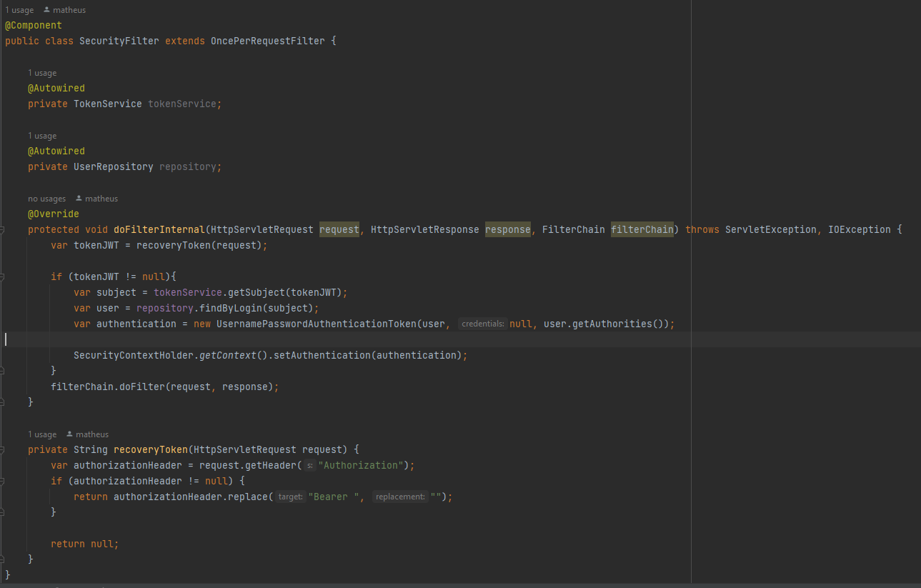The image size is (921, 588).
Task: Click the SecurityFilter class name
Action: click(x=119, y=41)
